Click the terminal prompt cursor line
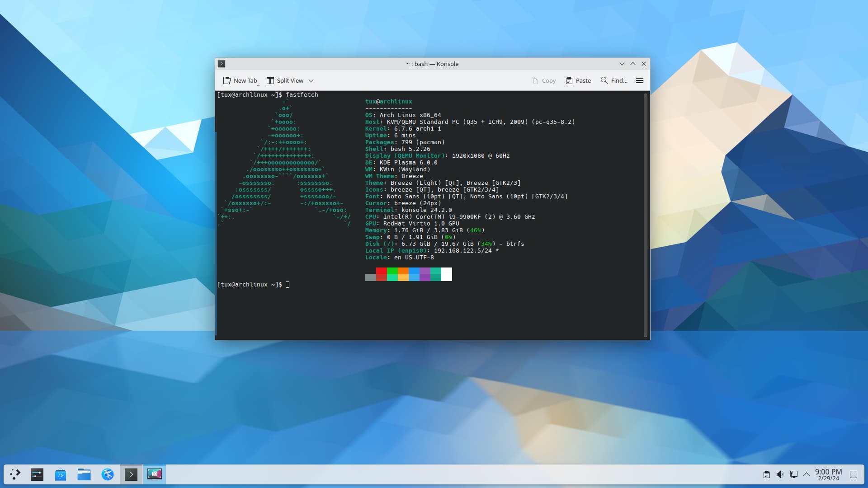868x488 pixels. point(253,285)
